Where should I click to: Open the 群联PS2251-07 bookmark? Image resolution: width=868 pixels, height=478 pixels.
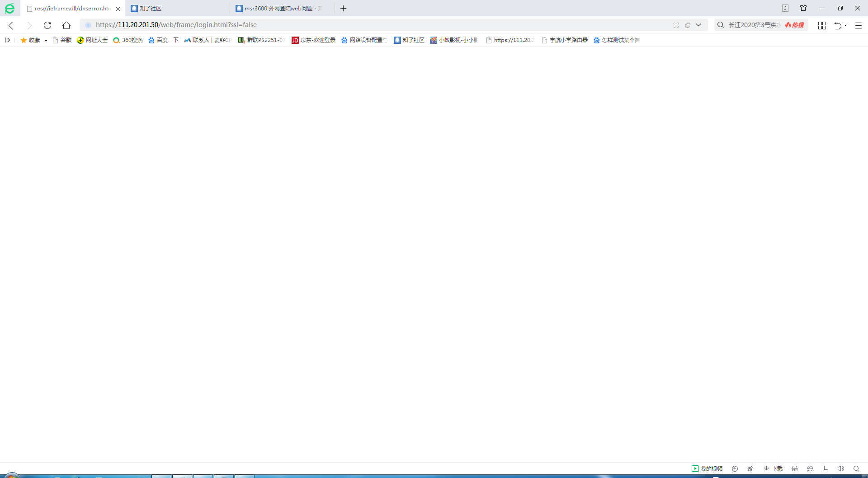point(262,40)
